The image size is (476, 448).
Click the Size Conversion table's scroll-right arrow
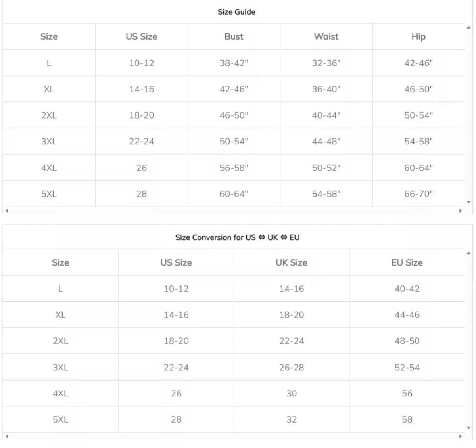click(461, 436)
